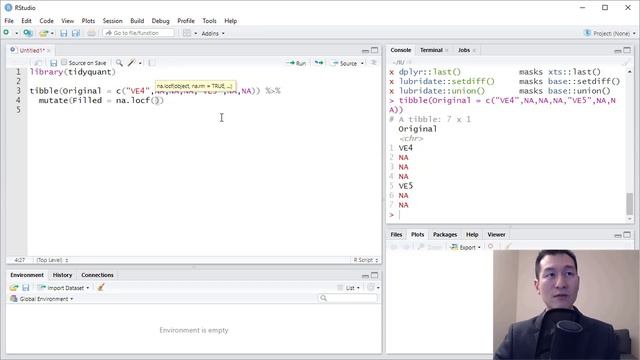Open the Global Environment dropdown
640x360 pixels.
[42, 299]
